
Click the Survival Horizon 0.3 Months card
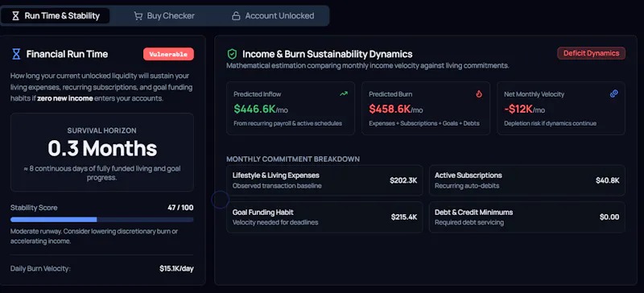(102, 152)
